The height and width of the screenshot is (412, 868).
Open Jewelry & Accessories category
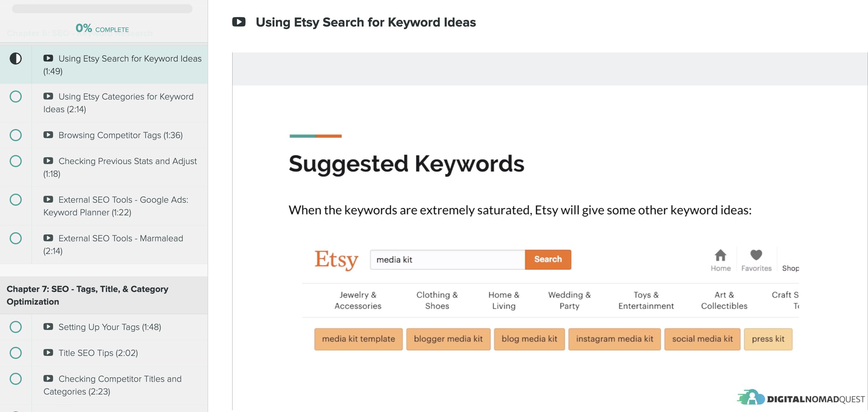358,300
